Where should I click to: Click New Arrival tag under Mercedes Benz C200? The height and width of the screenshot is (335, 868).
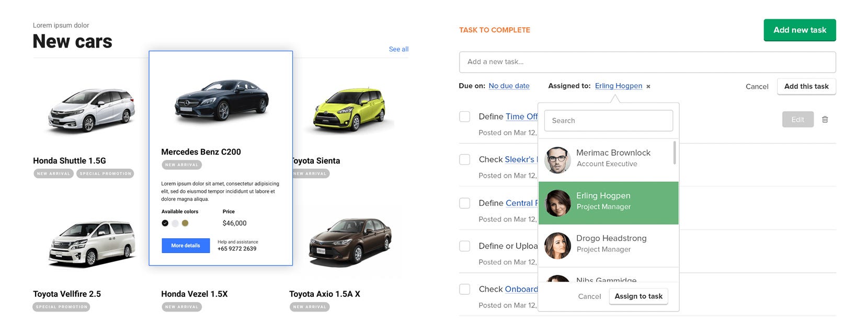click(181, 165)
